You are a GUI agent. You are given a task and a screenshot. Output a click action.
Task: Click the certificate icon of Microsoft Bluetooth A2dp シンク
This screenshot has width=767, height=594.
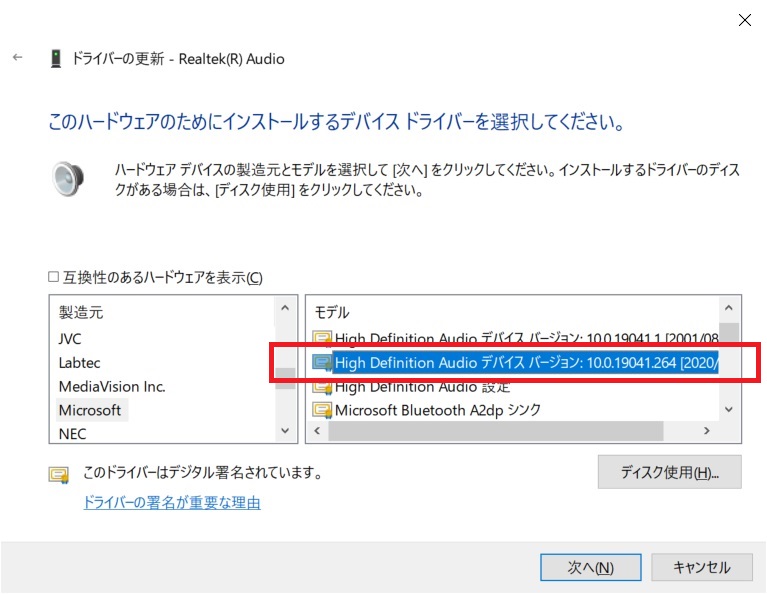click(x=322, y=410)
